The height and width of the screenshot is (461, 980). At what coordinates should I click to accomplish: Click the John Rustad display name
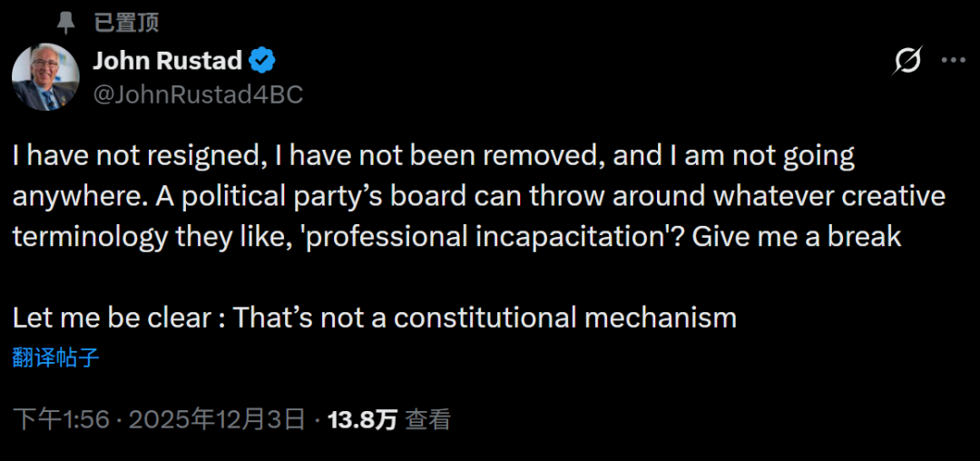(167, 62)
